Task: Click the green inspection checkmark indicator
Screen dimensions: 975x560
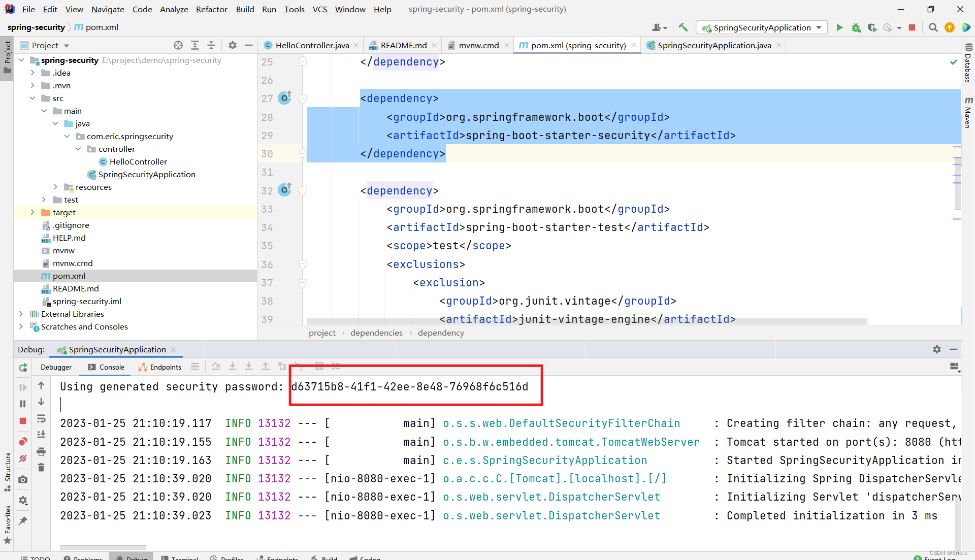Action: [953, 62]
